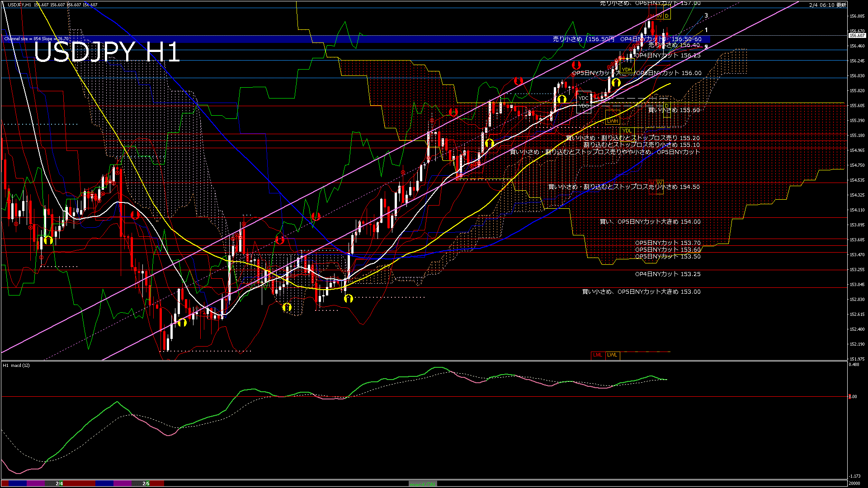Toggle the macd ON button
This screenshot has height=488, width=868.
click(x=423, y=483)
